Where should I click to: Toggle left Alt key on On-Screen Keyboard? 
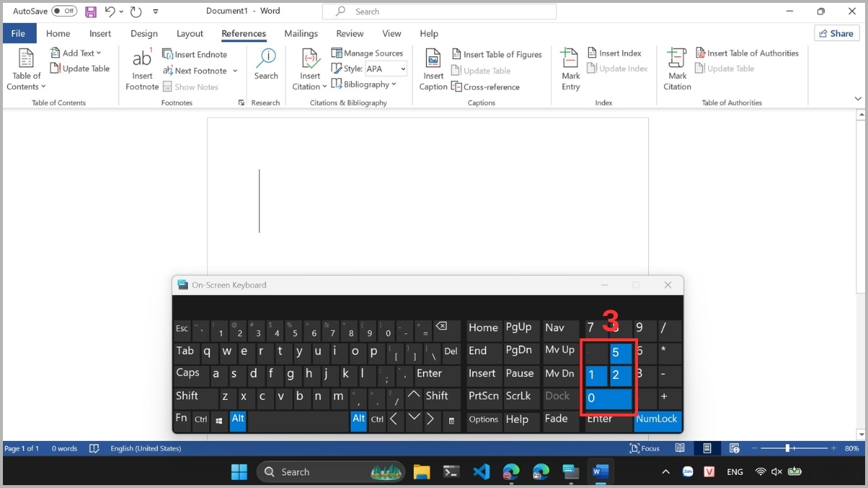[x=238, y=421]
